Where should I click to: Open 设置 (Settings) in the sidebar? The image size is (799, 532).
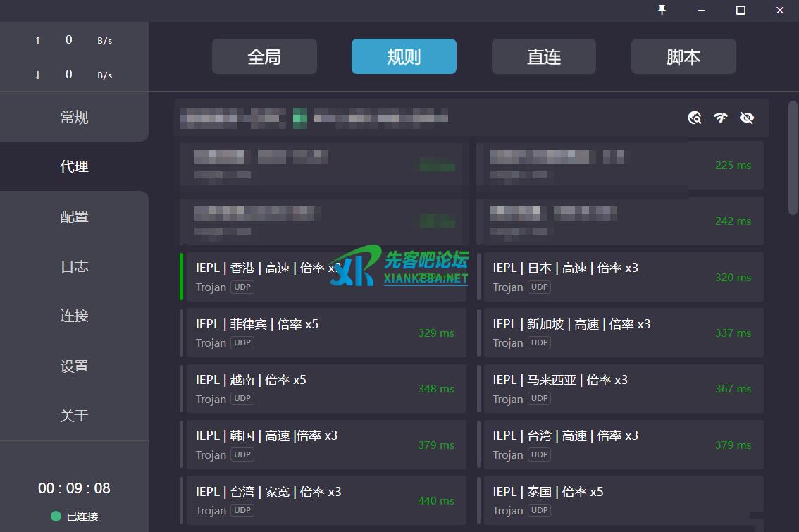pos(74,366)
